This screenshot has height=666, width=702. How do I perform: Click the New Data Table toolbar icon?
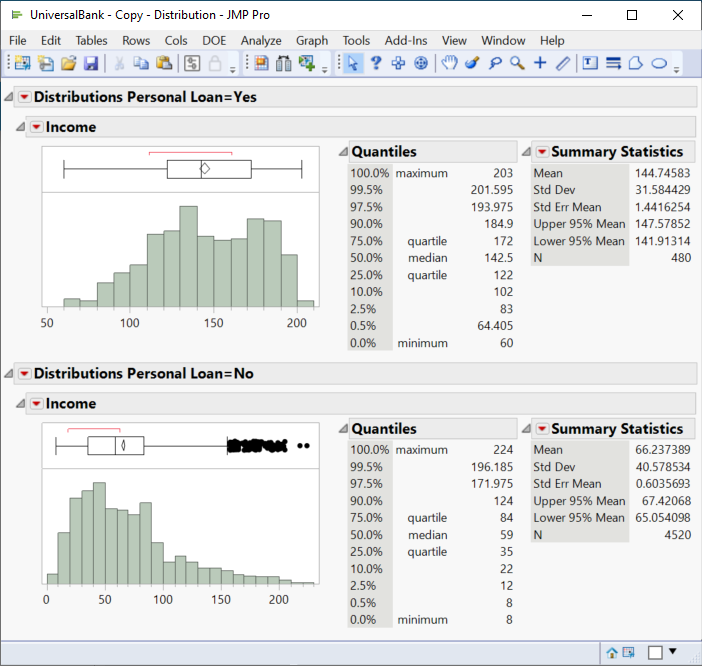22,63
